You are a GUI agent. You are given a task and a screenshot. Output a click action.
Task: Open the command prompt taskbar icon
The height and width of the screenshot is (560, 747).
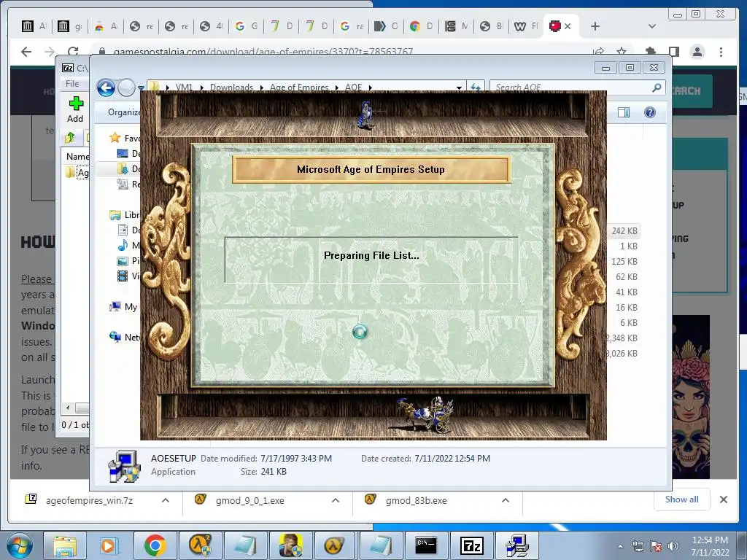click(425, 545)
